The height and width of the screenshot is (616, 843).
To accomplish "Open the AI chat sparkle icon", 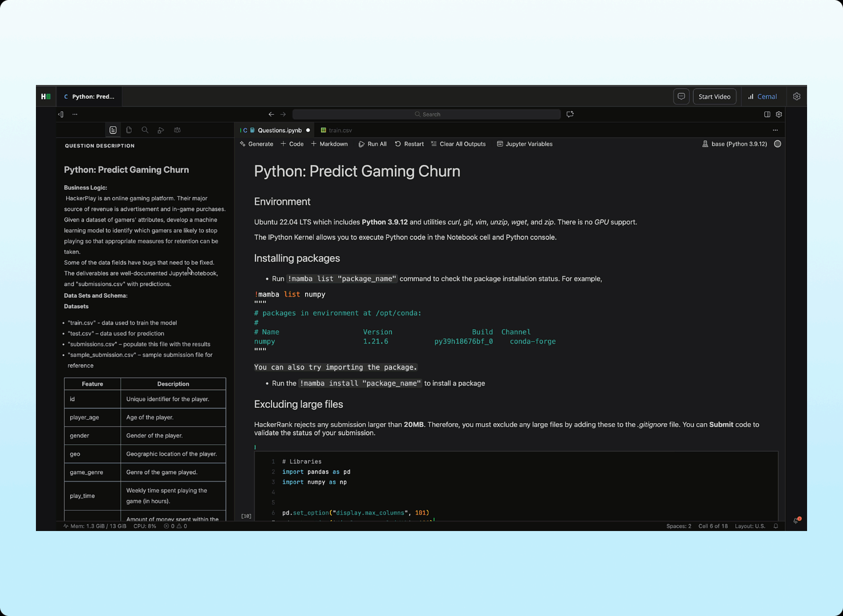I will [x=570, y=114].
